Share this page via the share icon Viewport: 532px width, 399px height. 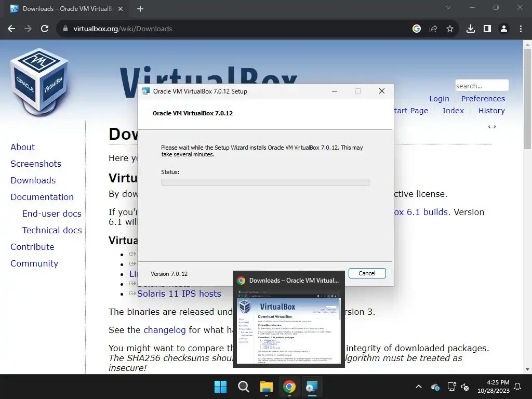tap(433, 29)
